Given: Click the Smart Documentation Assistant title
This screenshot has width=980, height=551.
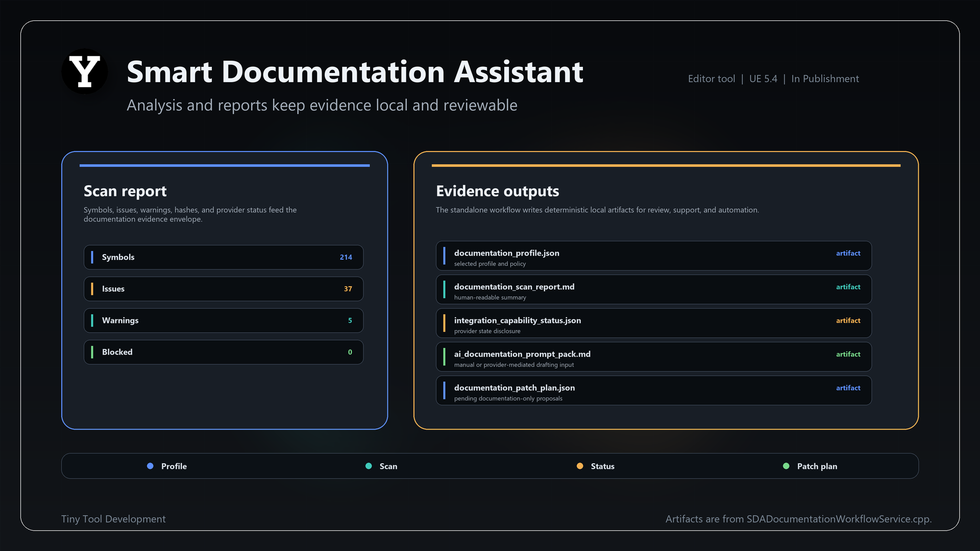Looking at the screenshot, I should (355, 72).
